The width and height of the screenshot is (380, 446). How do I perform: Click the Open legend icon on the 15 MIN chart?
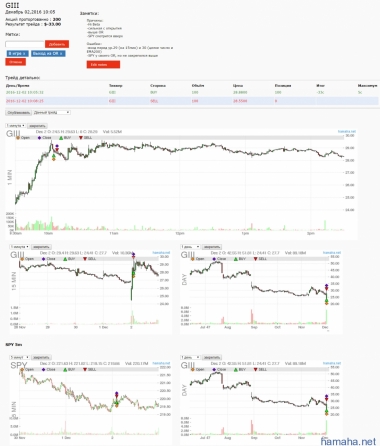click(22, 259)
